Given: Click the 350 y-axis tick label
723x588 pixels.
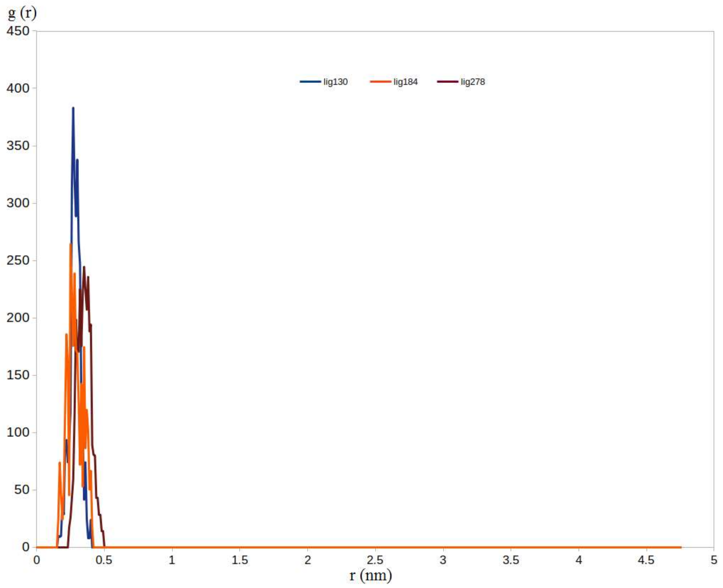Looking at the screenshot, I should pyautogui.click(x=18, y=146).
